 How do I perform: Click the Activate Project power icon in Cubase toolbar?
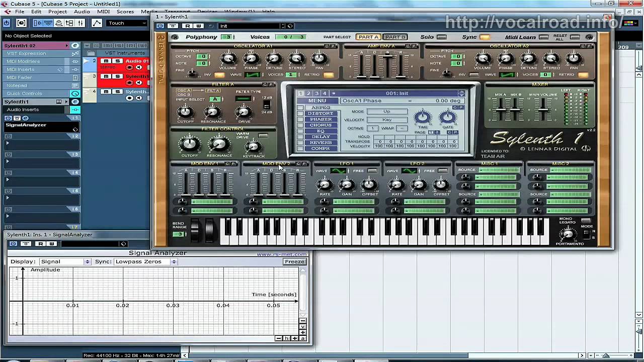[x=7, y=23]
